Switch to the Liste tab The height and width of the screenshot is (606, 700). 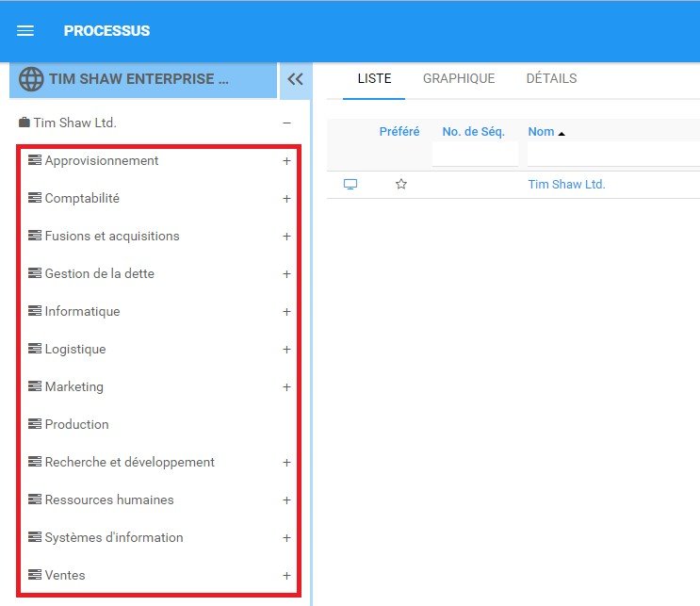pyautogui.click(x=374, y=78)
